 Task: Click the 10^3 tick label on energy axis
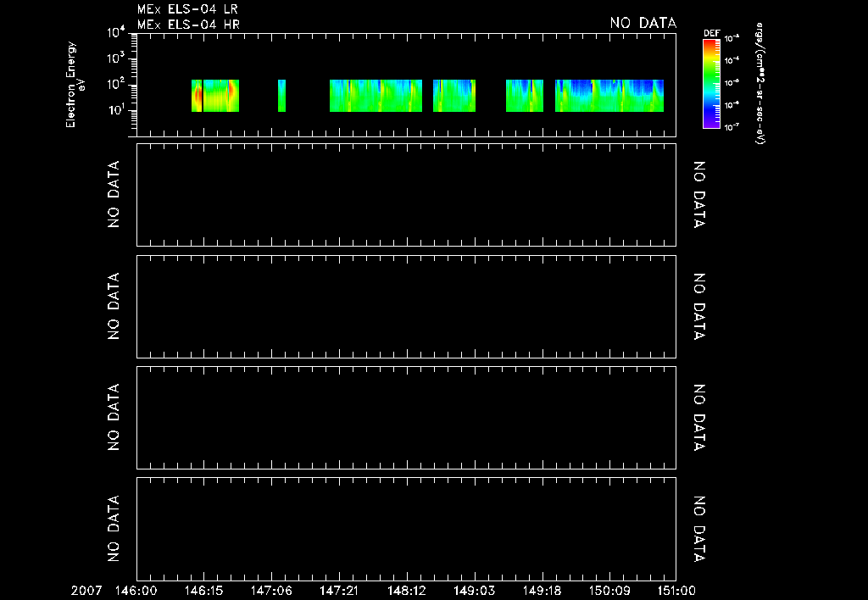(x=116, y=58)
